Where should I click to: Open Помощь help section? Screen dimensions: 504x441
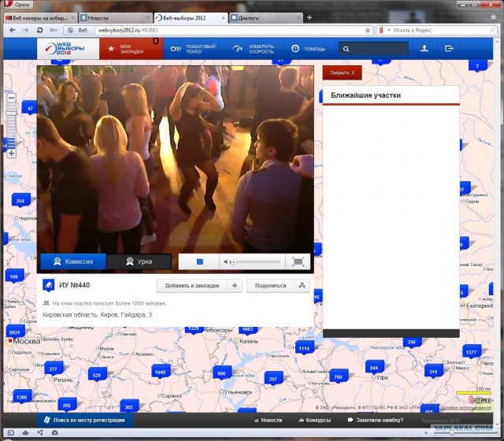(308, 49)
